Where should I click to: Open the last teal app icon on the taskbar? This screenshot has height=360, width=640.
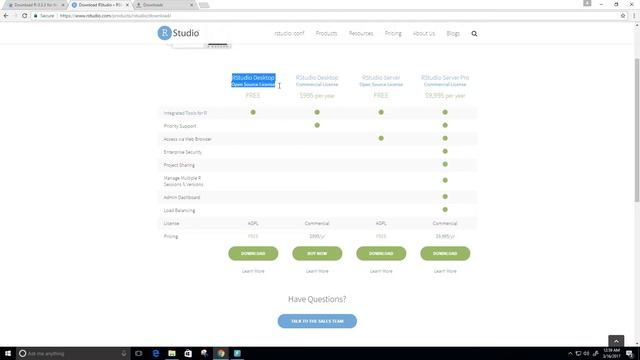pos(237,353)
